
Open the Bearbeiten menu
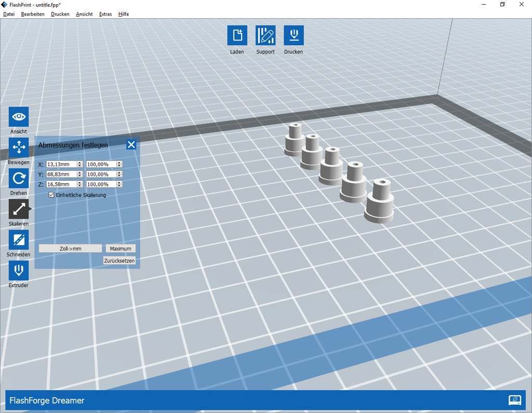tap(33, 14)
